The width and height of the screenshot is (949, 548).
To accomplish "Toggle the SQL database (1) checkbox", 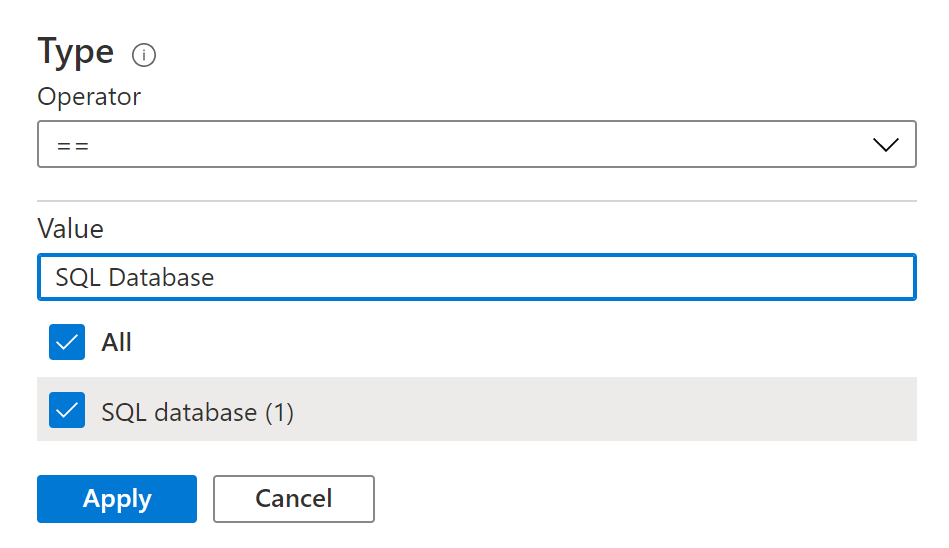I will pyautogui.click(x=67, y=411).
